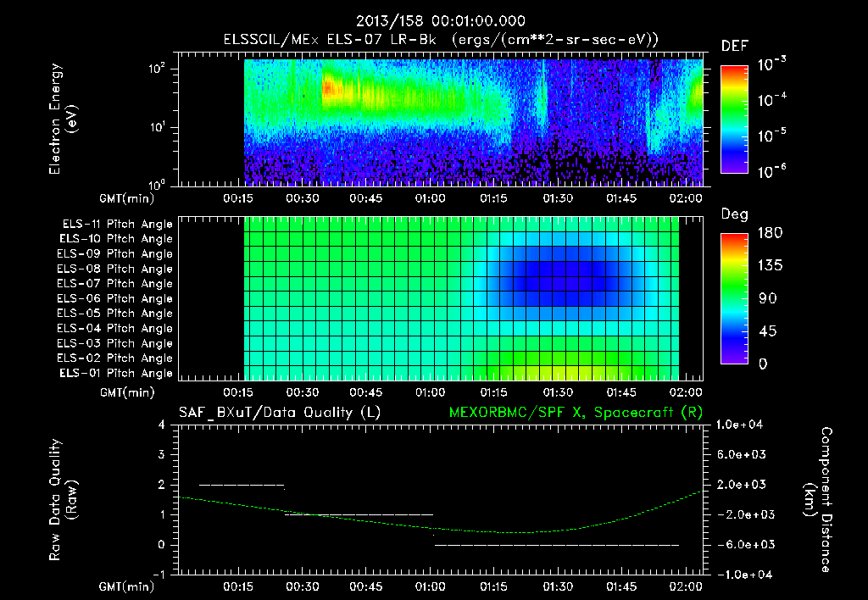Select the ELS-08 Pitch Angle row label

(x=115, y=269)
